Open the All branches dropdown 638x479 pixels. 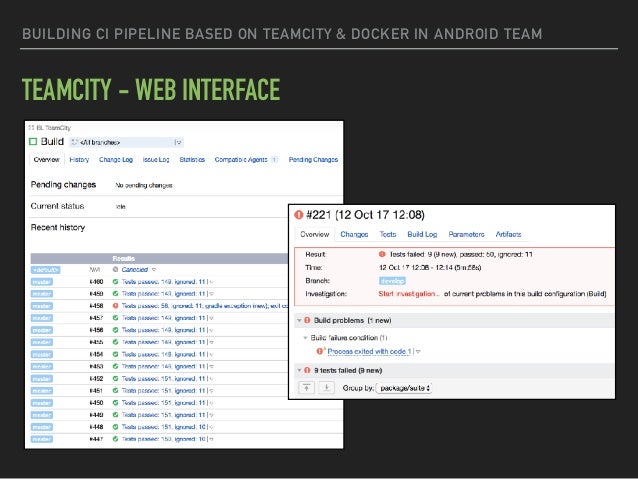point(127,142)
